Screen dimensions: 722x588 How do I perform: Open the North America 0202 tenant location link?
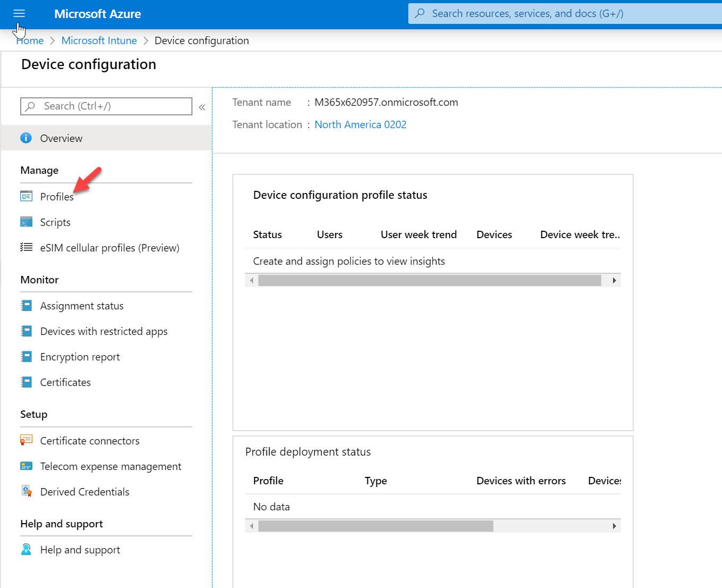pyautogui.click(x=360, y=124)
